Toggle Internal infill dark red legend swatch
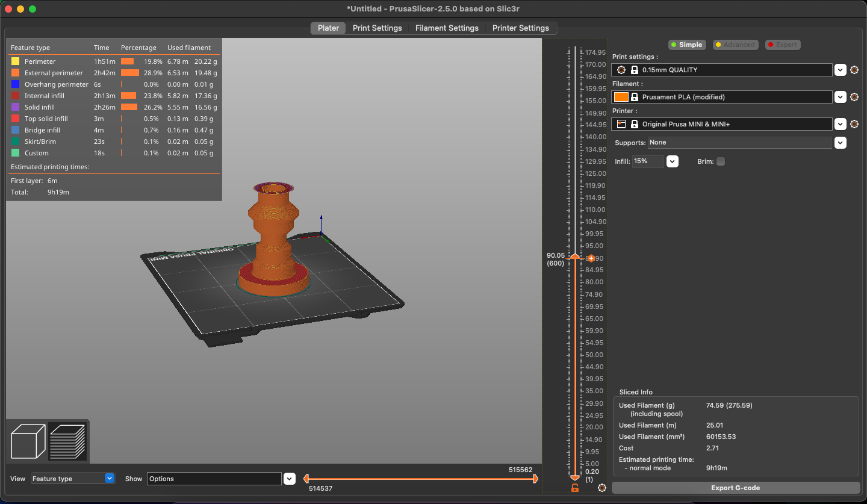The width and height of the screenshot is (867, 504). 15,96
